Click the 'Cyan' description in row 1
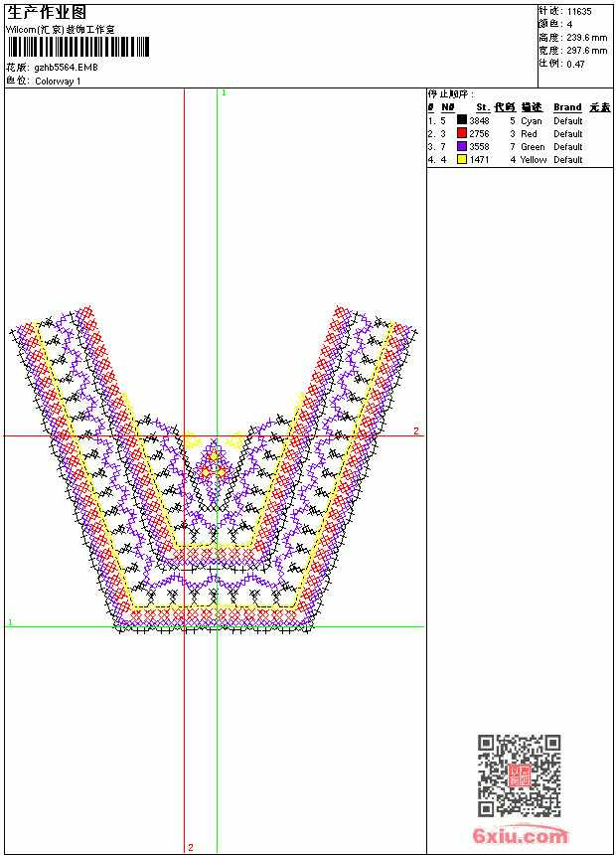 [531, 121]
